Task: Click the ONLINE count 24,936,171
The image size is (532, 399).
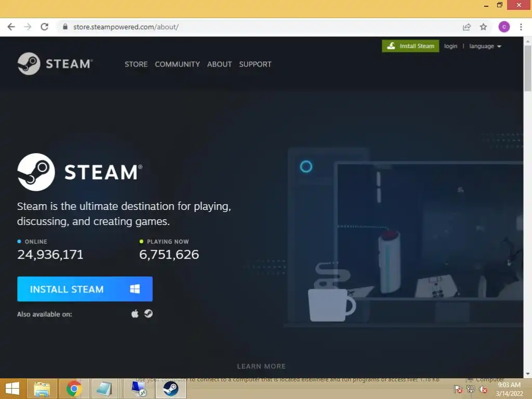Action: click(50, 255)
